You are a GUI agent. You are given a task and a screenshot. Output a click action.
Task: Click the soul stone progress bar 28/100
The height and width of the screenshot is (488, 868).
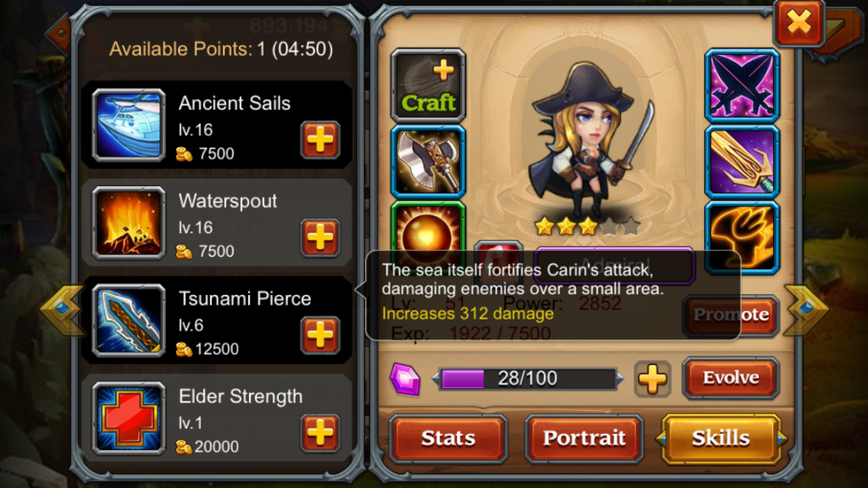[527, 379]
